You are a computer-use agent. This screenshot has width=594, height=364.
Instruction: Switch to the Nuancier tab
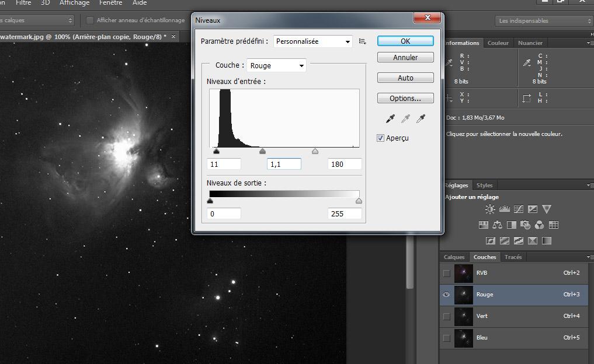[530, 43]
